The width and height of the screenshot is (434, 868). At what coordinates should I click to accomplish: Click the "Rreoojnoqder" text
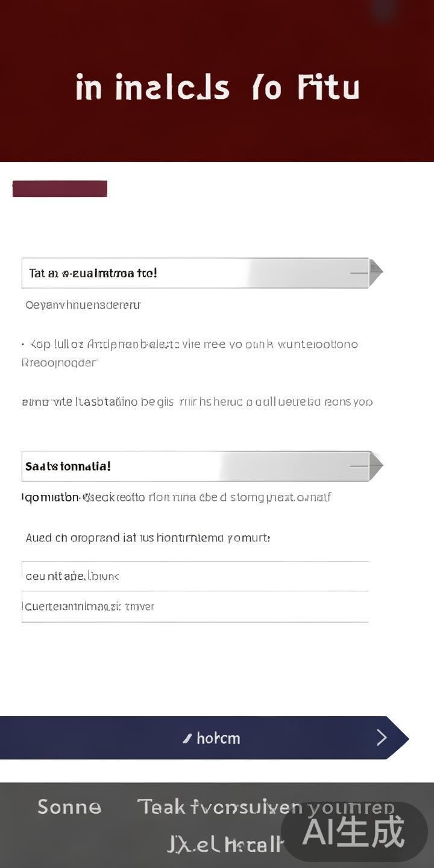(59, 363)
